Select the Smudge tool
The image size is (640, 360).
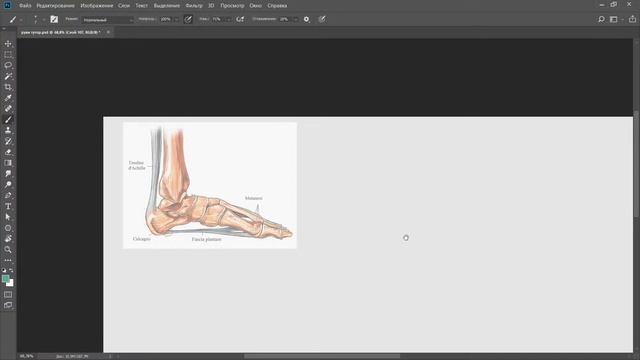[x=8, y=173]
